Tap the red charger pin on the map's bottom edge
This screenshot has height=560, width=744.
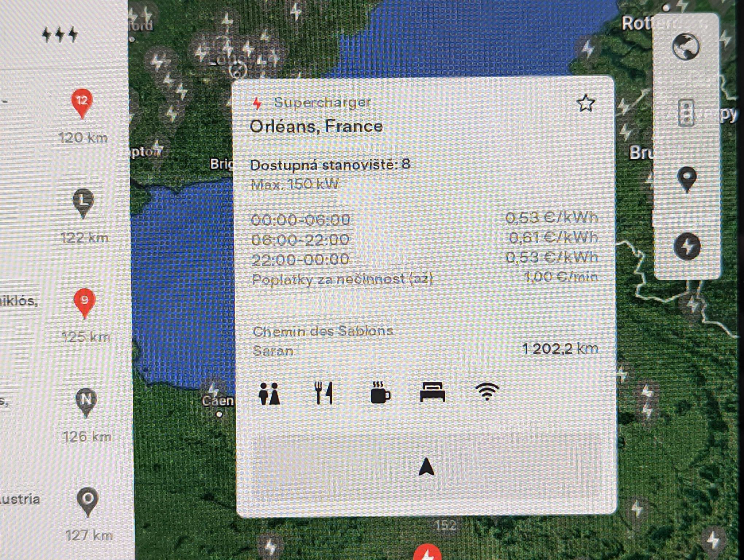[x=427, y=552]
